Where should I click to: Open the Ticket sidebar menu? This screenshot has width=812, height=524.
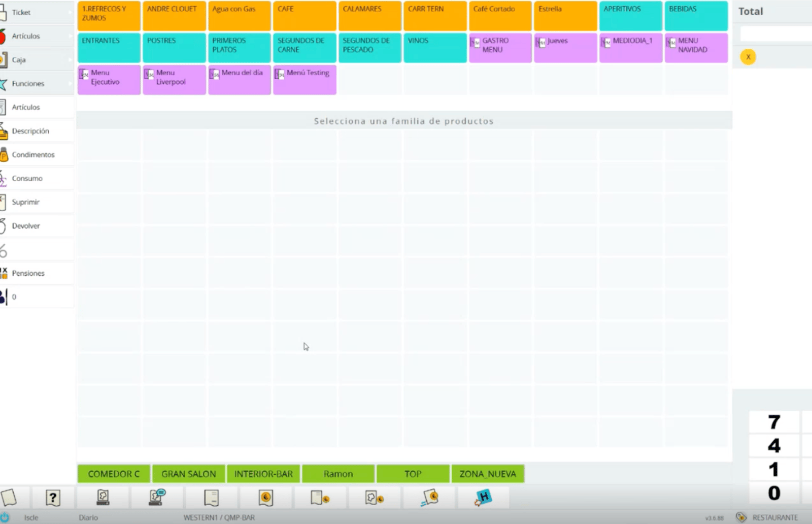pyautogui.click(x=37, y=12)
